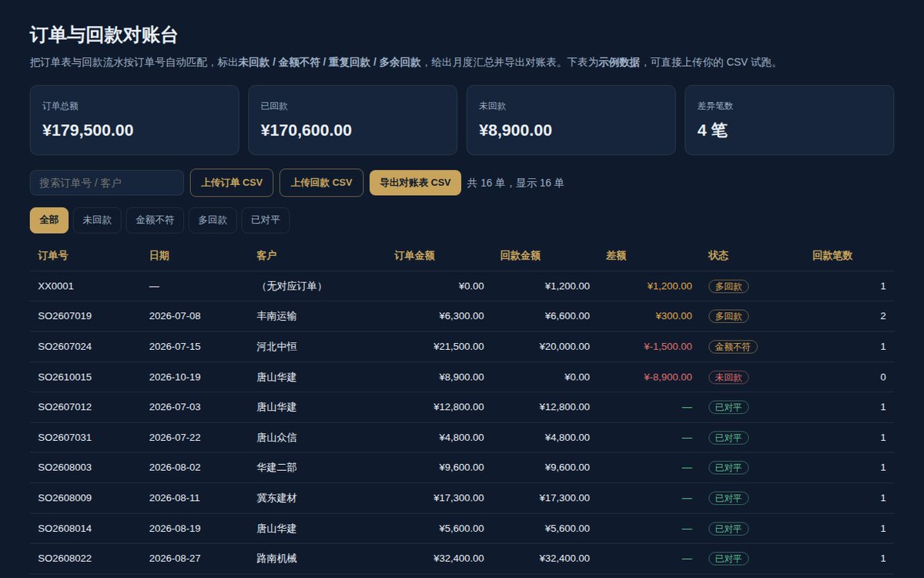The height and width of the screenshot is (578, 924).
Task: Click customer 丰南运输
Action: click(x=276, y=316)
